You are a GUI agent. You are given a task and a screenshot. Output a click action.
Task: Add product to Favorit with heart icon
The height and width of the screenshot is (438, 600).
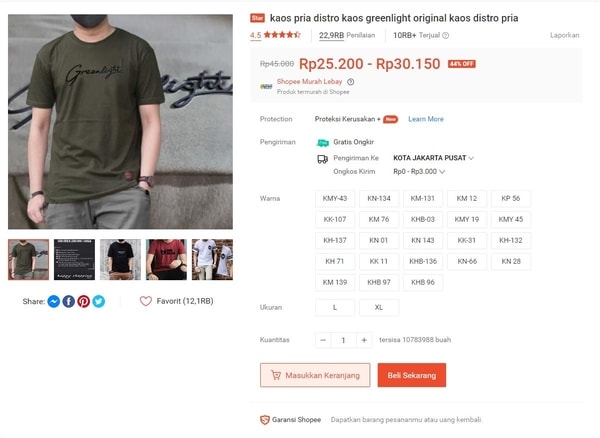click(x=146, y=301)
